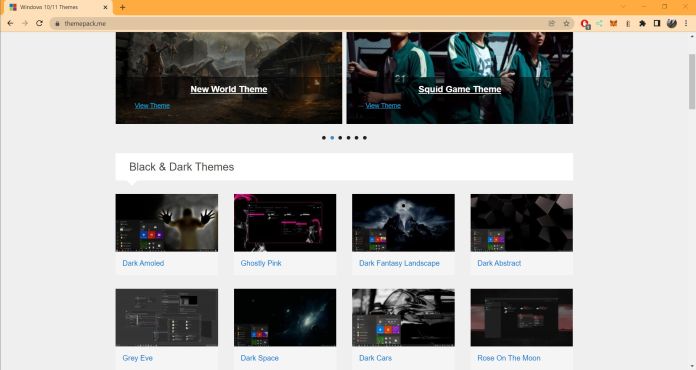Click the Rose On The Moon link
Screen dimensions: 696x370
tap(509, 358)
